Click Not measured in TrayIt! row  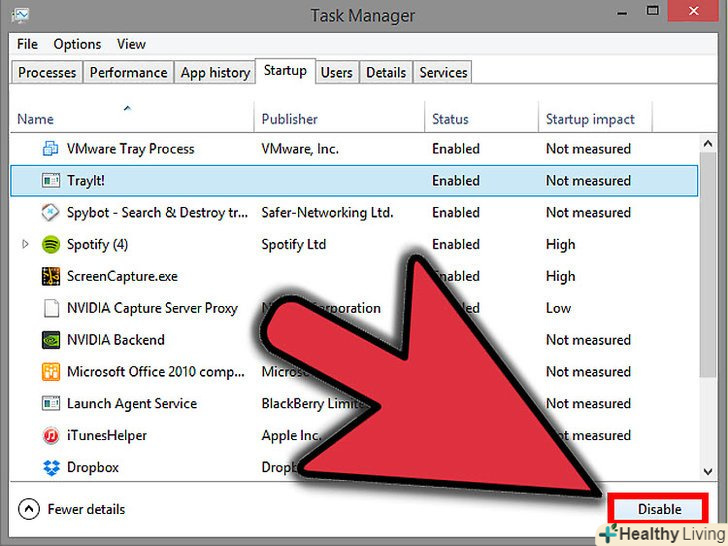point(588,181)
